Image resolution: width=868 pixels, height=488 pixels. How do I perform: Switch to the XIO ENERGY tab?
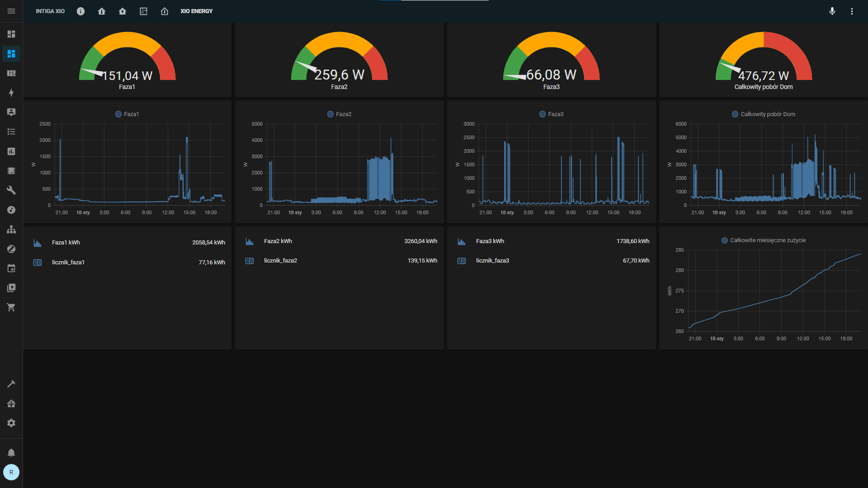(x=196, y=11)
